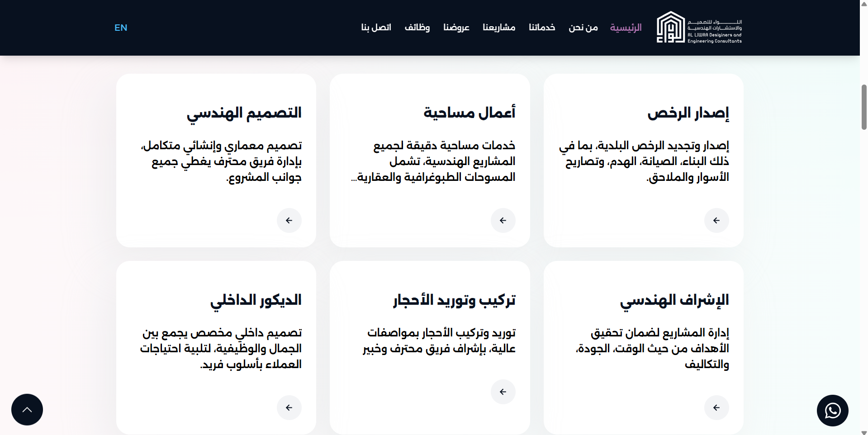Screen dimensions: 868x435
Task: Click text starting تصميم داخلي مخصص
Action: click(221, 349)
